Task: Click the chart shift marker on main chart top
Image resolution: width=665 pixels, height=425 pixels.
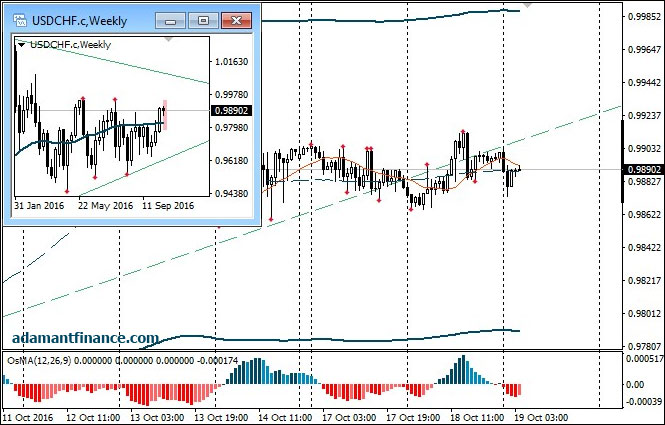Action: point(527,6)
